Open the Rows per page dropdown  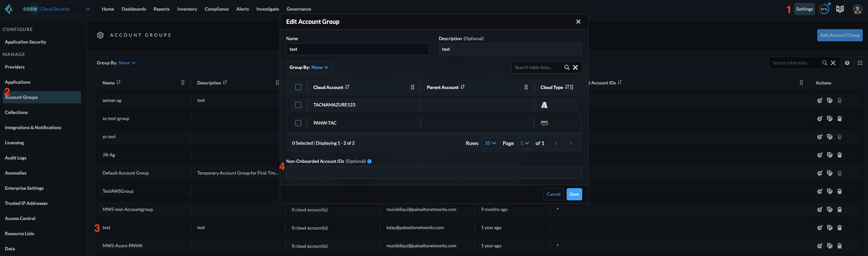(490, 143)
